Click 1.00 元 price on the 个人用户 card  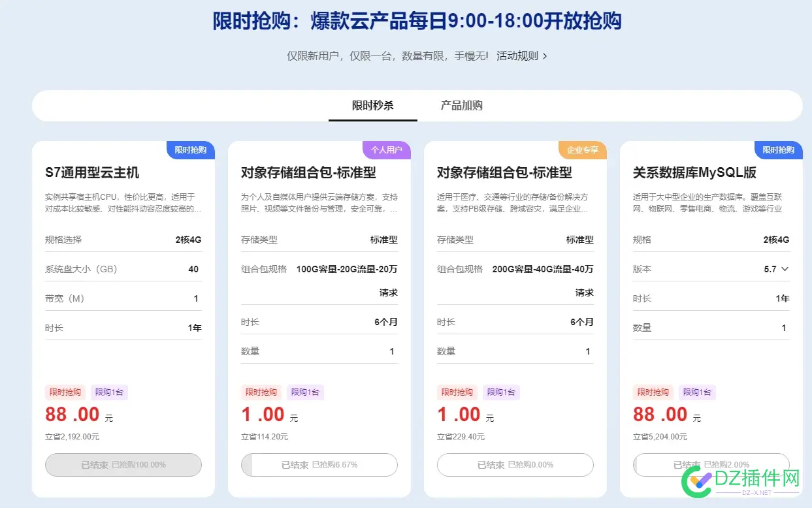click(x=270, y=415)
